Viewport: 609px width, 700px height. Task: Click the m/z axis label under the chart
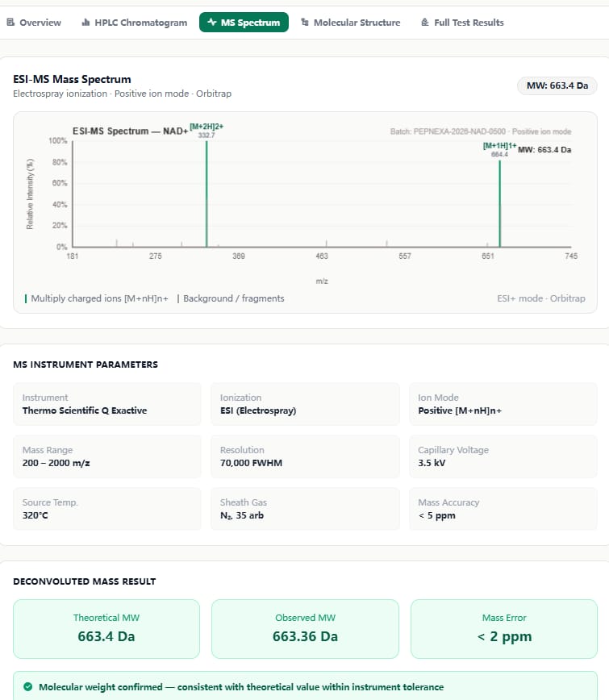tap(322, 281)
